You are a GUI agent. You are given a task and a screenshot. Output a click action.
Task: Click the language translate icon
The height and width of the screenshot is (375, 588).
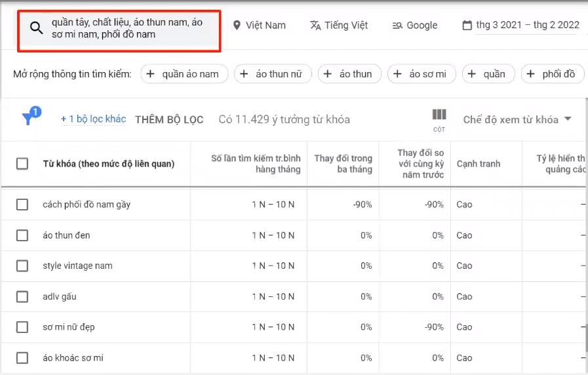point(315,25)
